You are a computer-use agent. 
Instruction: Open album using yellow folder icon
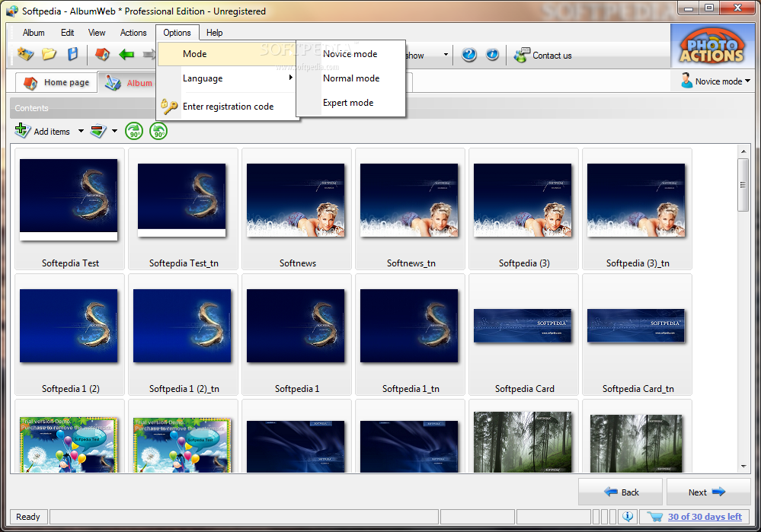49,54
